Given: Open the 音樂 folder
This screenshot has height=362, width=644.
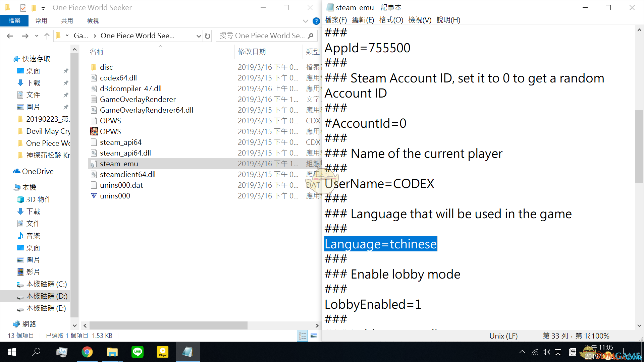Looking at the screenshot, I should 33,236.
